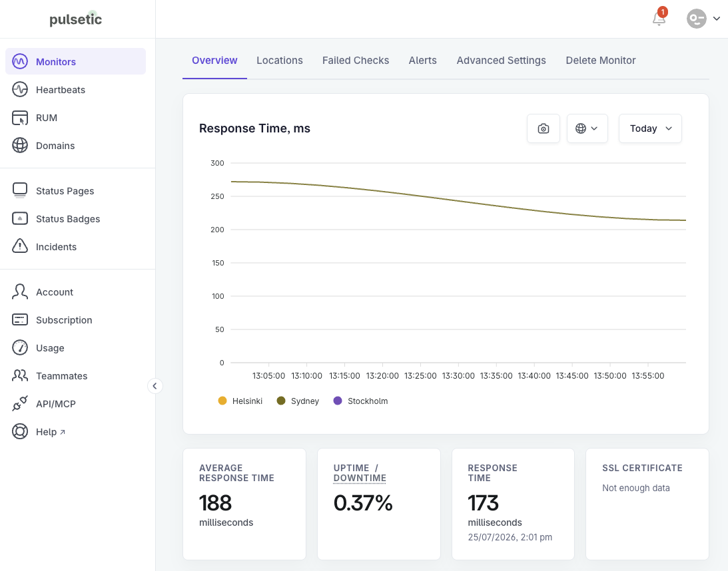This screenshot has width=728, height=571.
Task: Open the notifications bell
Action: (659, 19)
